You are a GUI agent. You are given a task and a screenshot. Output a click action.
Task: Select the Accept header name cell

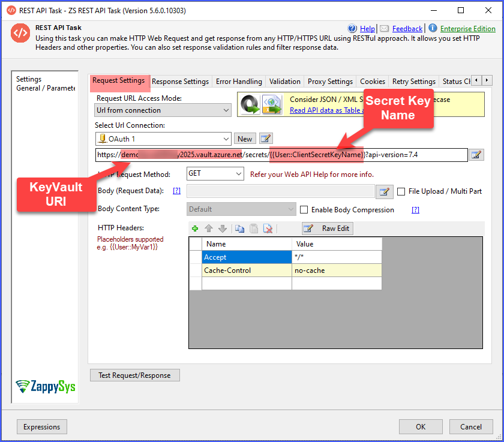click(x=247, y=257)
